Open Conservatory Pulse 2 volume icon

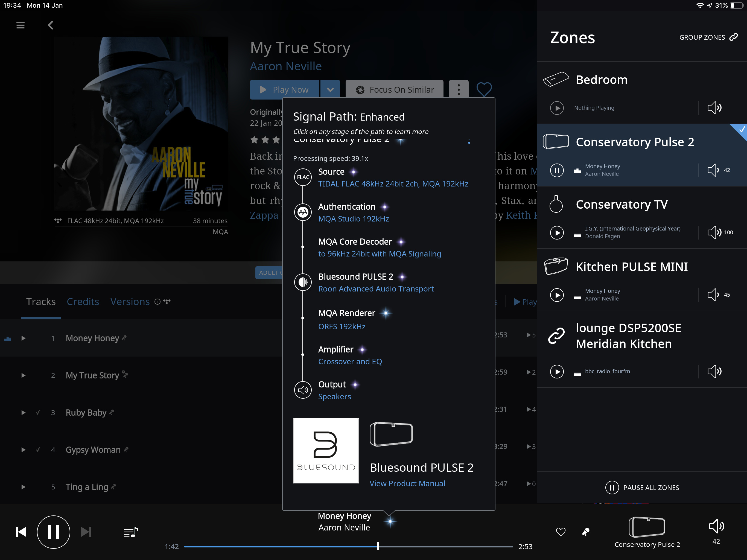pos(713,170)
